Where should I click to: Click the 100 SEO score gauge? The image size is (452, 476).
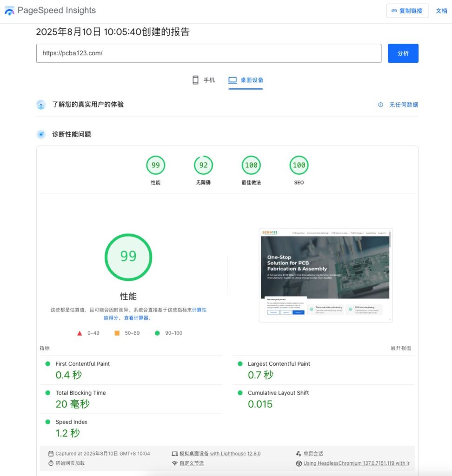(299, 165)
